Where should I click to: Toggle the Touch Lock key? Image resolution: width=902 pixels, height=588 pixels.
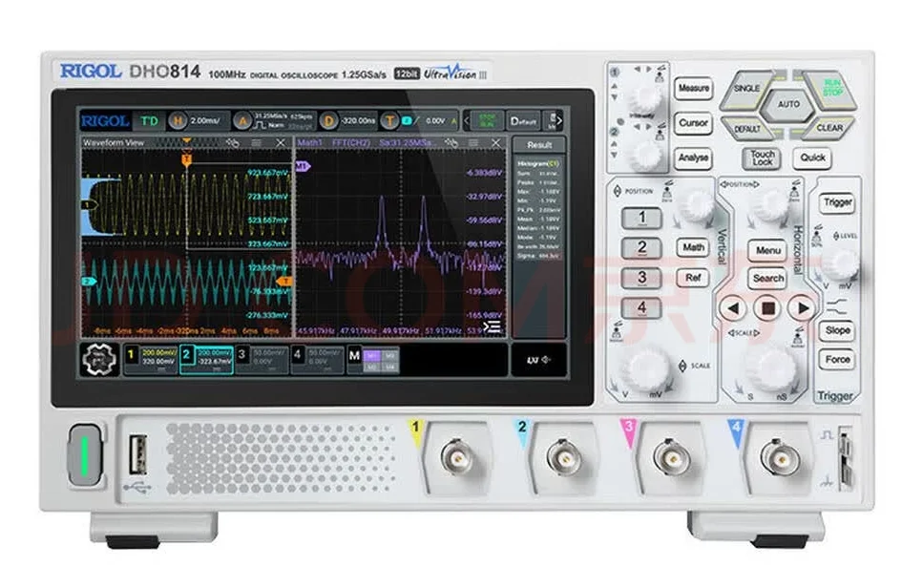pyautogui.click(x=763, y=157)
